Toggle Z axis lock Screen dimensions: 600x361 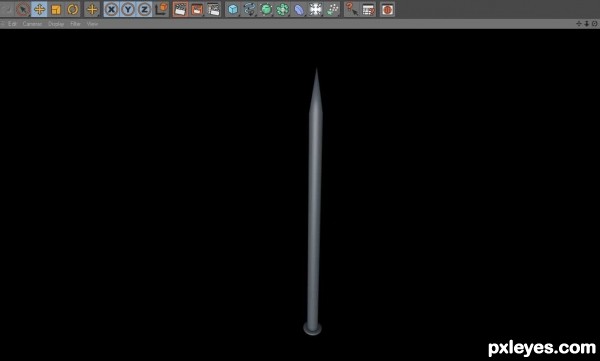[x=144, y=9]
